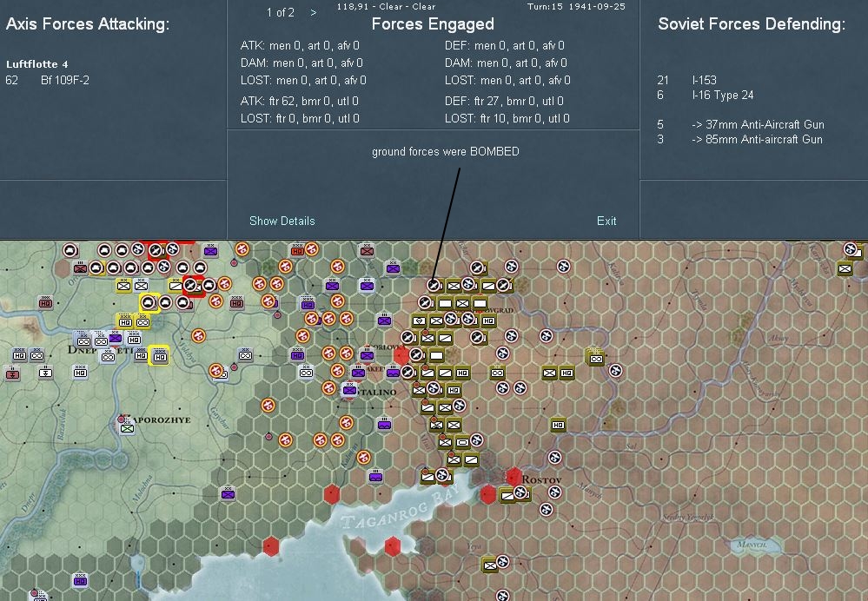Select the isolated Soviet HQ counter north of Rostov
Image resolution: width=868 pixels, height=601 pixels.
558,425
